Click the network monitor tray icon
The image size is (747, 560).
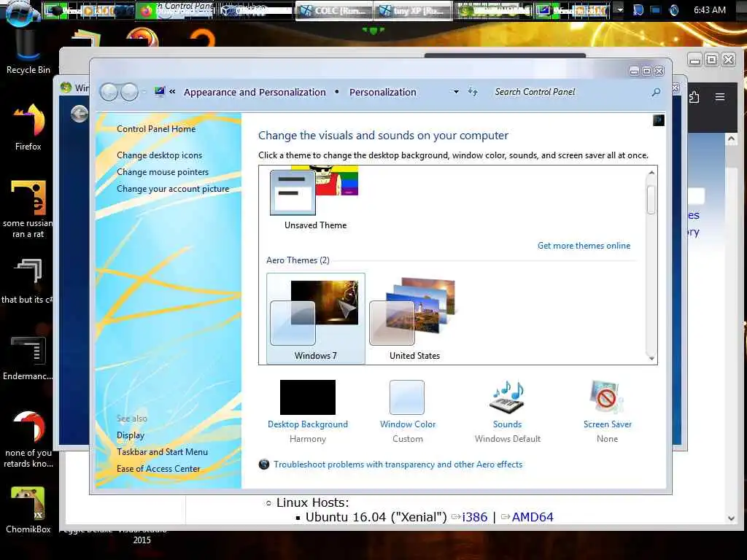click(656, 10)
